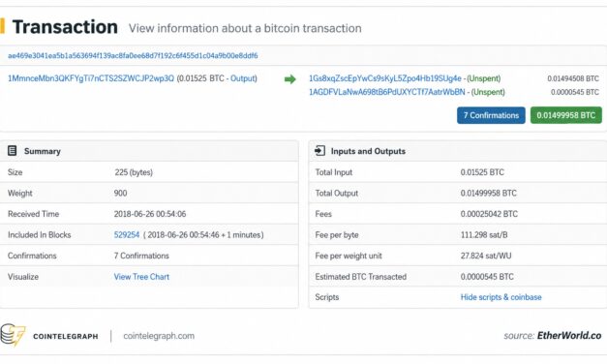
Task: Select output amount 0.01494508 BTC
Action: [573, 78]
